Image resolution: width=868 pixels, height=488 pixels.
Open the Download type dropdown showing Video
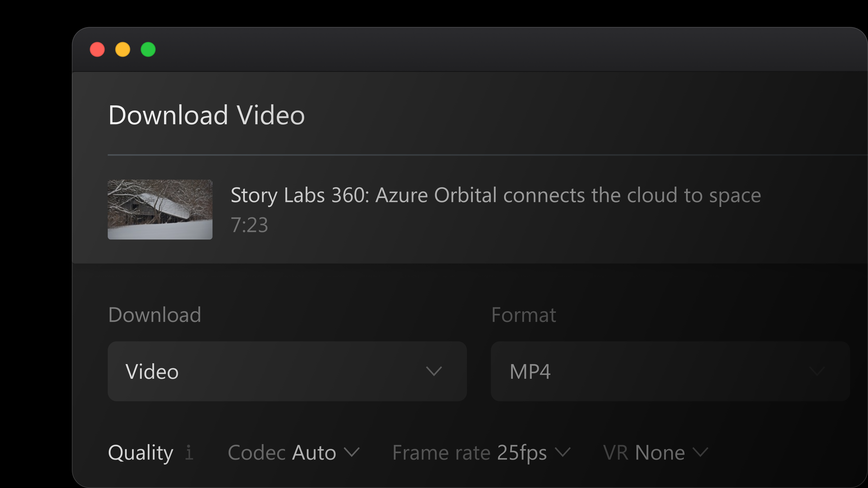[287, 371]
